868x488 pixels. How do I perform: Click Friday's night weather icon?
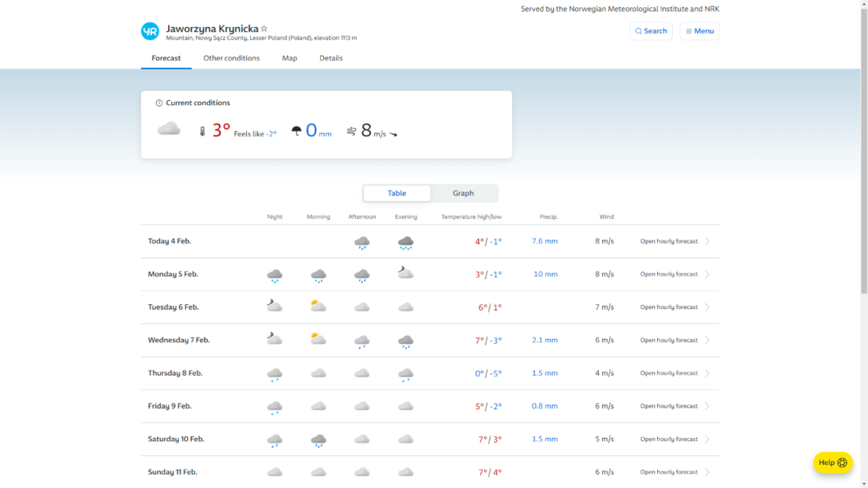[275, 408]
